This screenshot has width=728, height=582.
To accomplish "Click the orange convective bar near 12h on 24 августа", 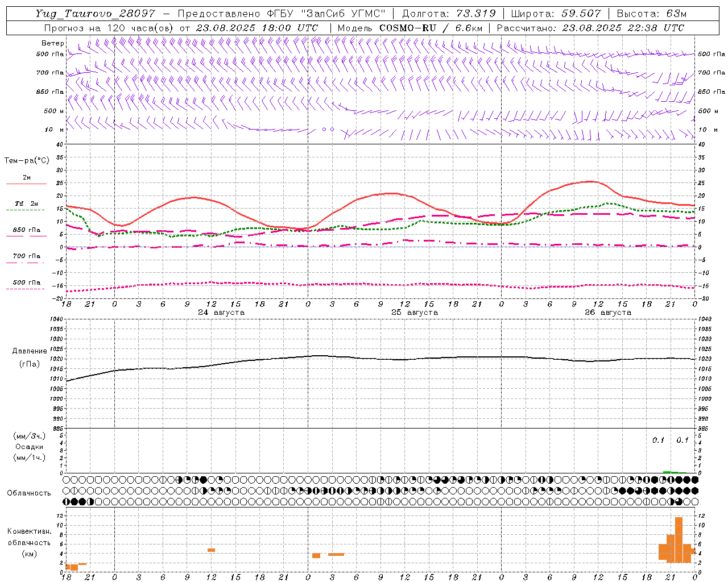I will [211, 550].
